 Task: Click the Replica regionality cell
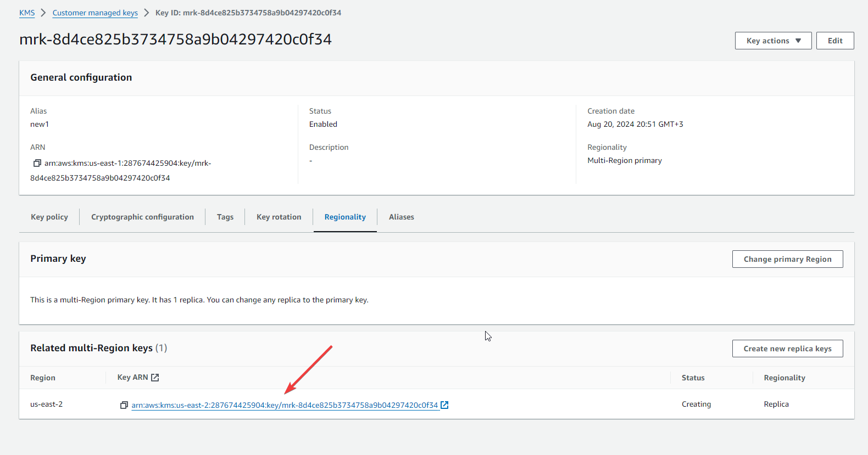776,404
